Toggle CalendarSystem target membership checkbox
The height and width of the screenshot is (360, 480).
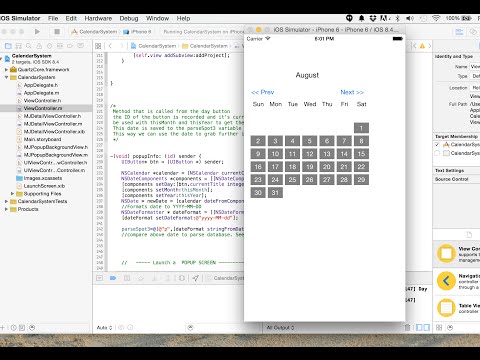pos(437,144)
